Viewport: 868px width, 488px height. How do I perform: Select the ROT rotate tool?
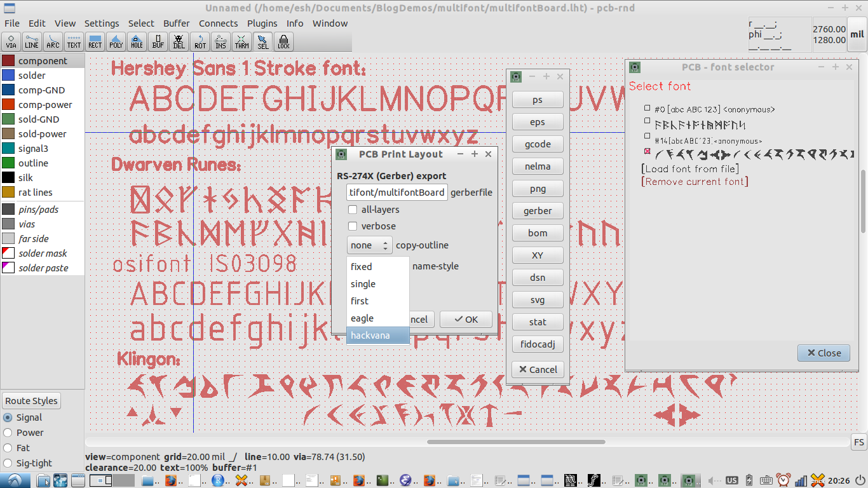coord(200,42)
